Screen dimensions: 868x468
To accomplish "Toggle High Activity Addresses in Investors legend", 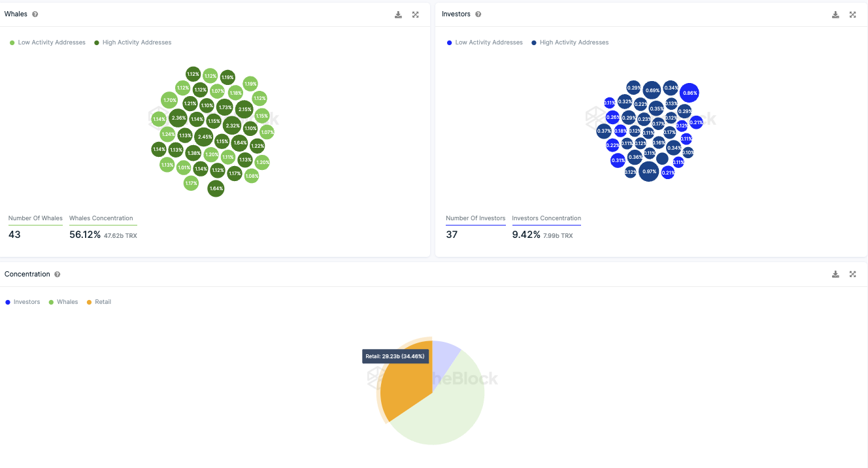I will coord(570,42).
